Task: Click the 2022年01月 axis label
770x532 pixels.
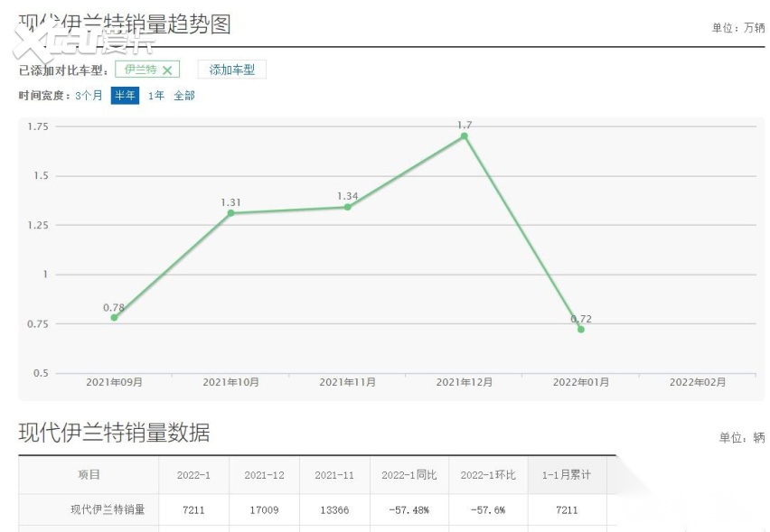Action: tap(581, 382)
